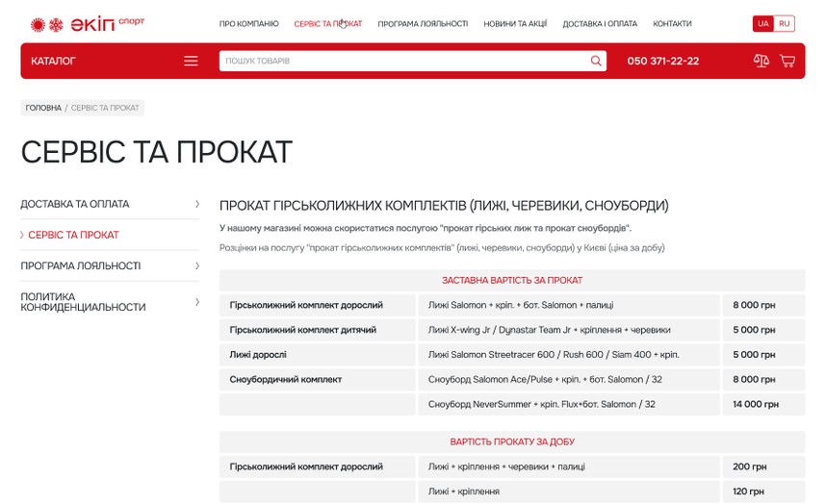Image resolution: width=826 pixels, height=504 pixels.
Task: Open Новини та акції menu item
Action: (515, 24)
